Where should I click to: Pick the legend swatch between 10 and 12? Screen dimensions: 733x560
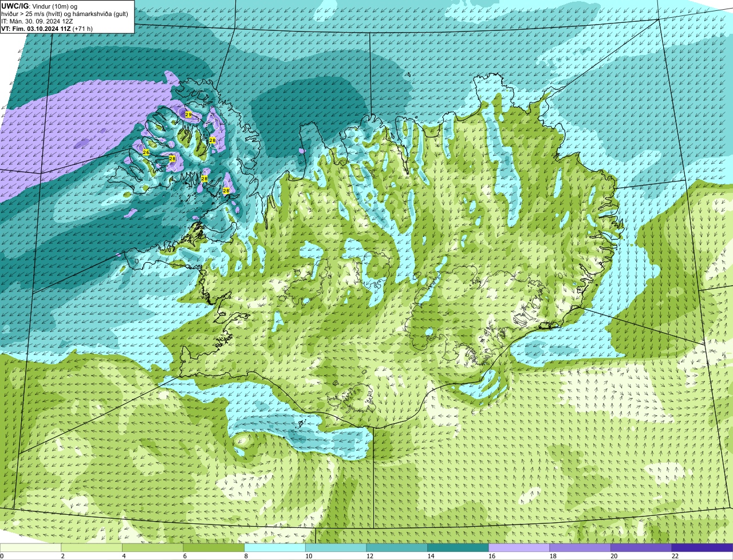click(336, 547)
